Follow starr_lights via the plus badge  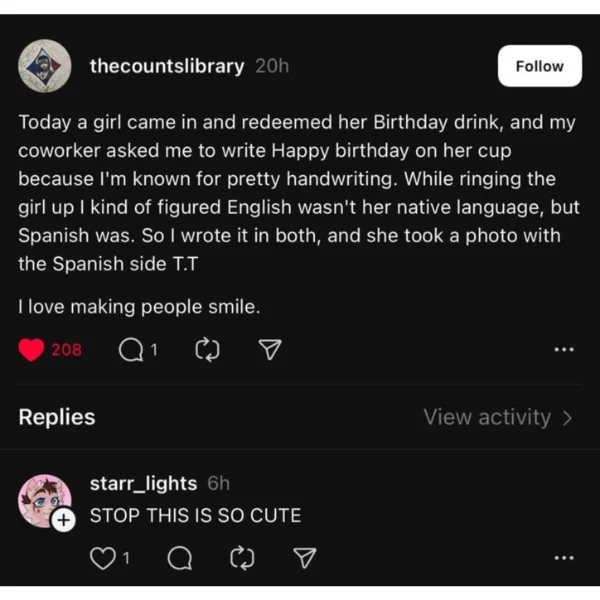(62, 520)
